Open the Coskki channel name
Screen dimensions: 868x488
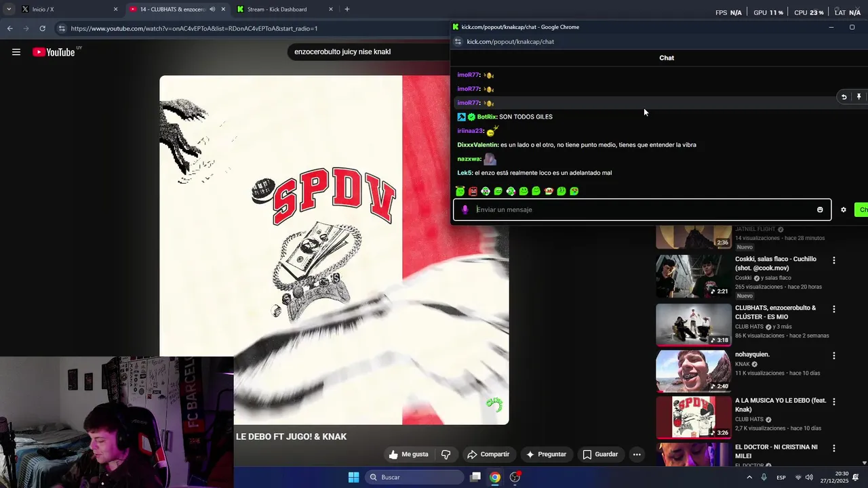click(743, 278)
